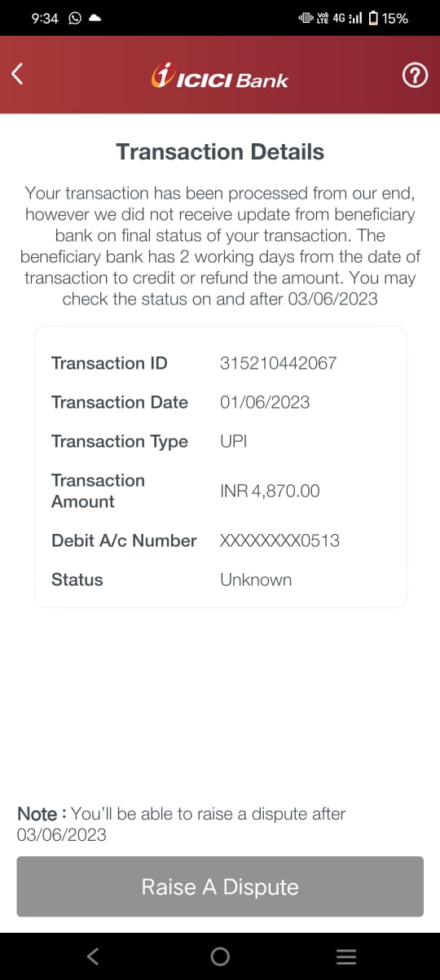Tap the battery indicator icon

[x=373, y=18]
